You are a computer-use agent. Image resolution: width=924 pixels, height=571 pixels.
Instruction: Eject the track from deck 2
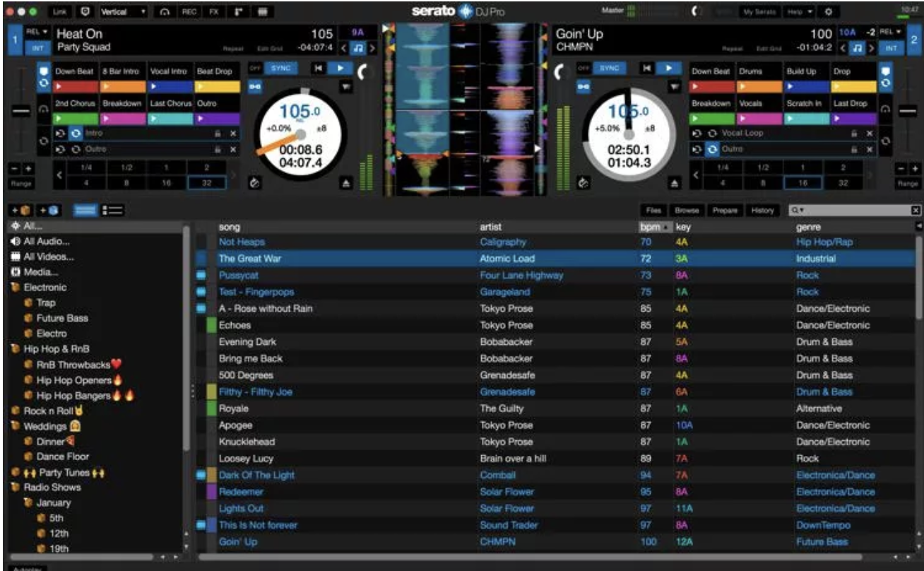coord(675,182)
